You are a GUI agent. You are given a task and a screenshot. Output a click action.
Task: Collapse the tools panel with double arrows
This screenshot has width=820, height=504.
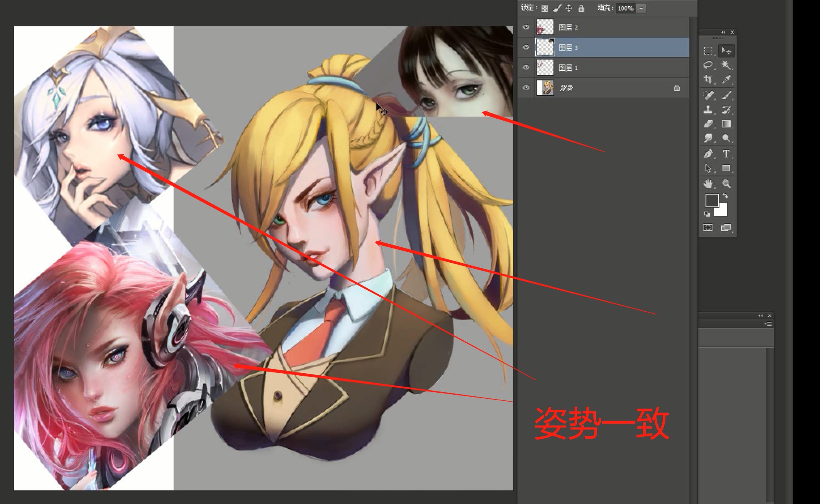pos(723,32)
